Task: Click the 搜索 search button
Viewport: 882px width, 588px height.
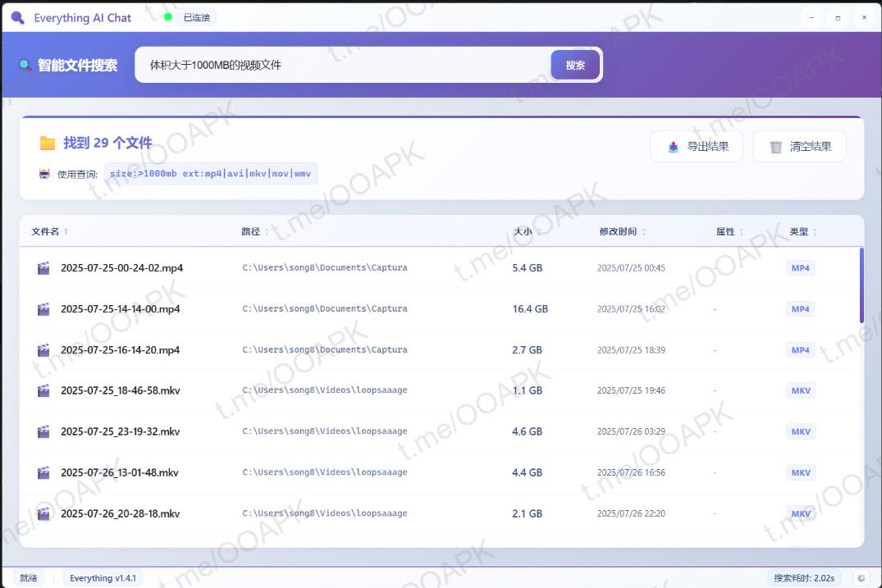Action: click(x=575, y=65)
